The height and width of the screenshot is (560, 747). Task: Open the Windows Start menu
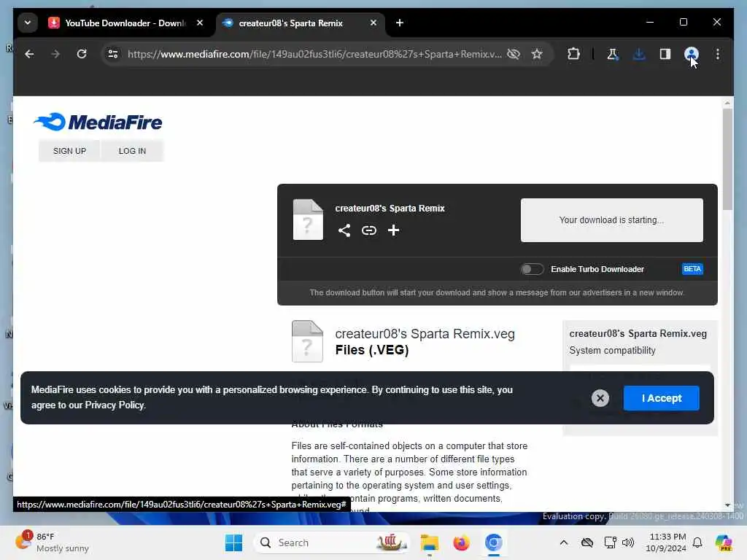point(233,542)
